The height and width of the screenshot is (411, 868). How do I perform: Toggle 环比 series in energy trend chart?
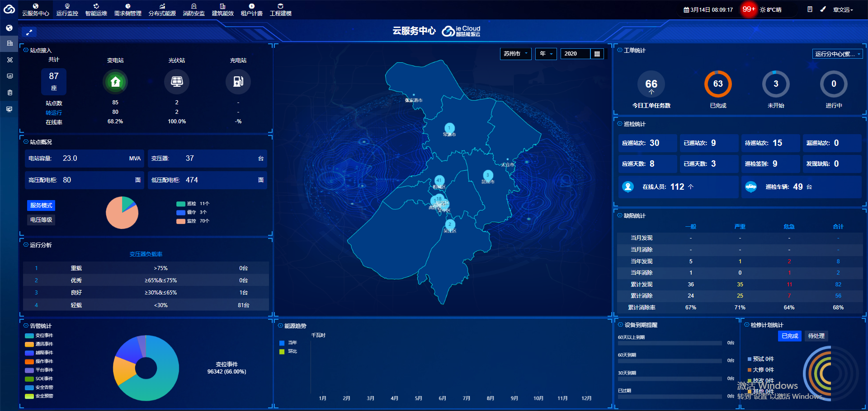click(288, 351)
